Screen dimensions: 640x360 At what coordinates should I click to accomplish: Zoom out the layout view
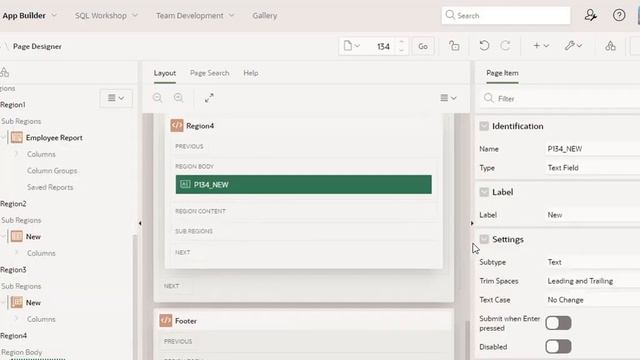158,98
